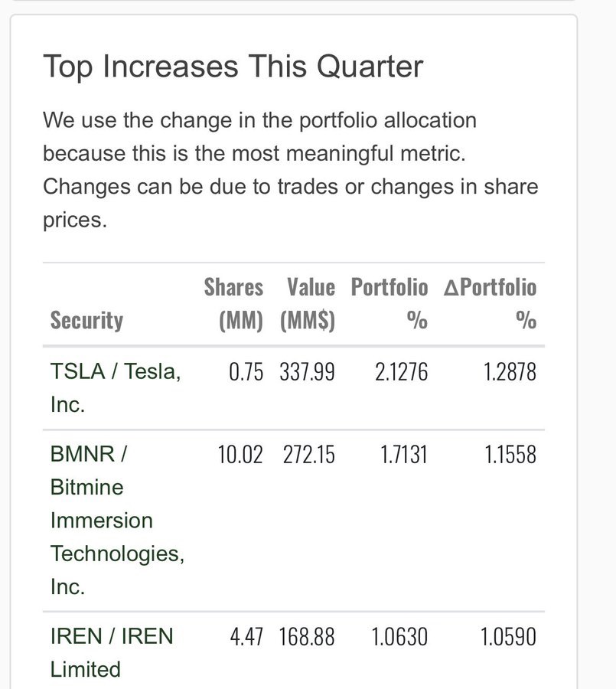Sort by the Security column header

tap(86, 320)
